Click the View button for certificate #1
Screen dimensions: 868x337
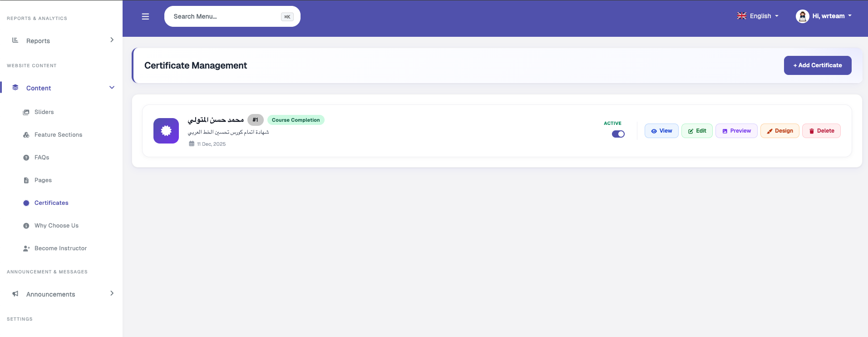pos(661,131)
